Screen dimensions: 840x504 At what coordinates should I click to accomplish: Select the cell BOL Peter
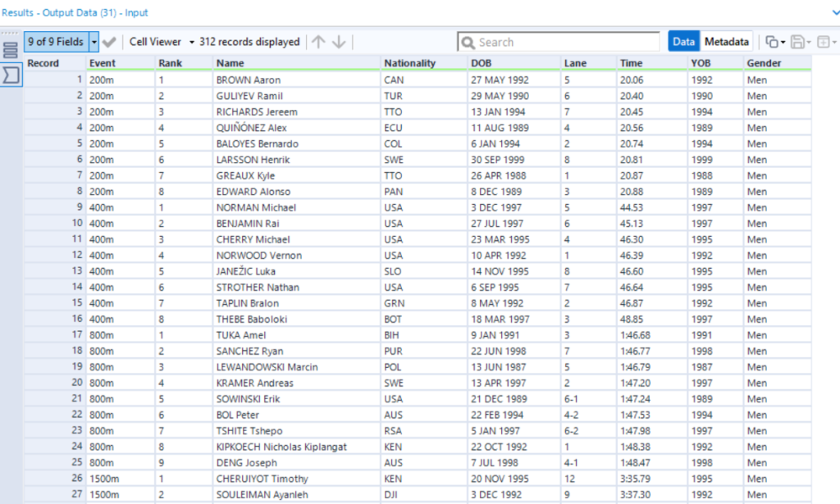297,415
